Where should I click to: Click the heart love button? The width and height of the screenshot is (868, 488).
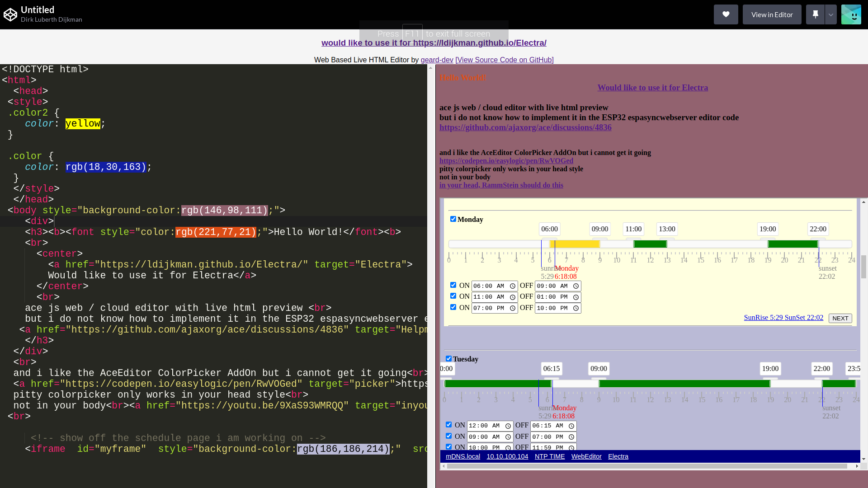tap(726, 14)
